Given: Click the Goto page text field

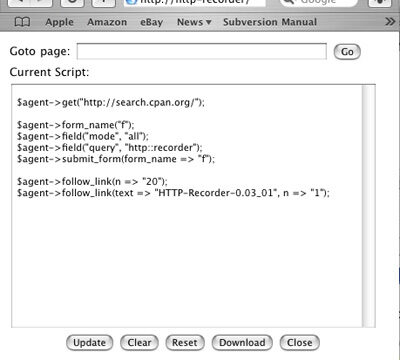Looking at the screenshot, I should click(x=202, y=51).
